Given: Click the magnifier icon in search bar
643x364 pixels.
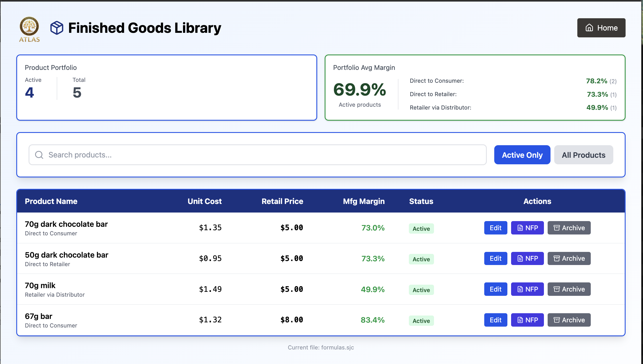Looking at the screenshot, I should (39, 155).
